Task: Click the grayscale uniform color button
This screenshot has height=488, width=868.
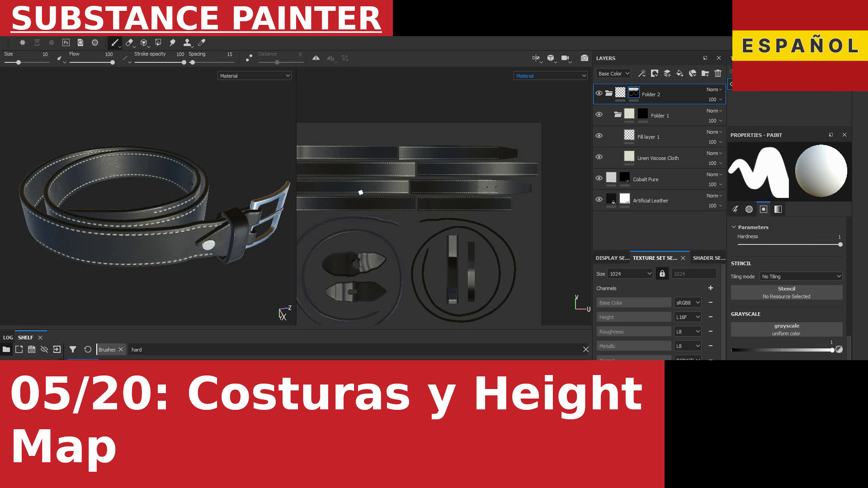Action: coord(787,329)
